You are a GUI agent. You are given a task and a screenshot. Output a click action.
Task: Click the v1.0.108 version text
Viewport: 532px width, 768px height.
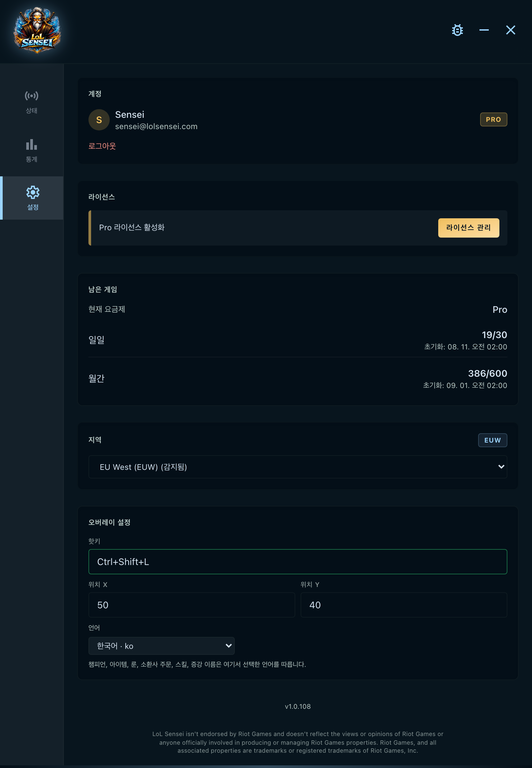298,706
